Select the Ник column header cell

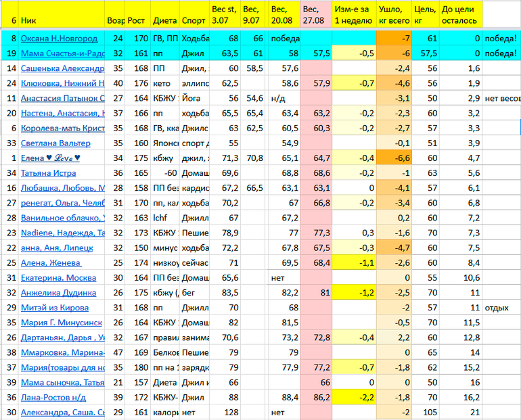pos(61,20)
